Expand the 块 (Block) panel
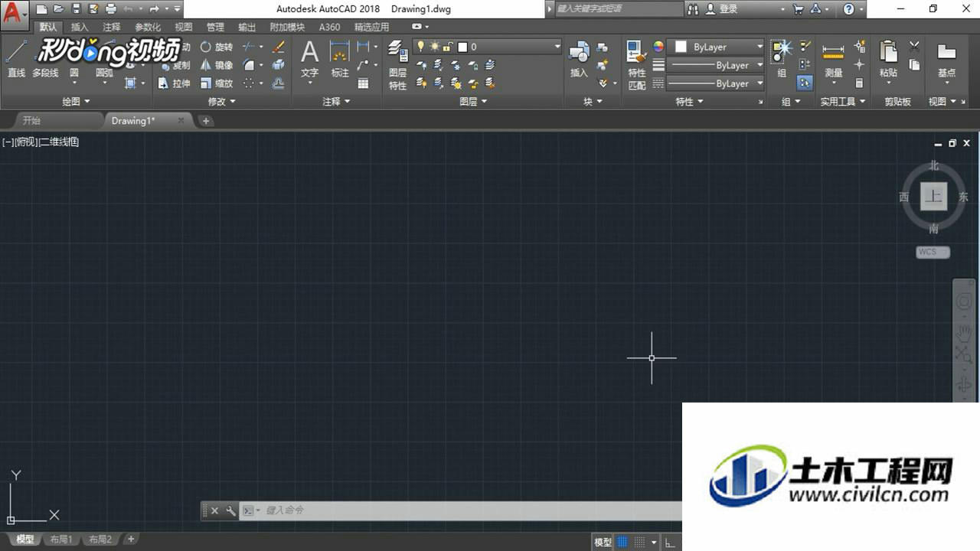This screenshot has width=980, height=551. click(x=593, y=101)
